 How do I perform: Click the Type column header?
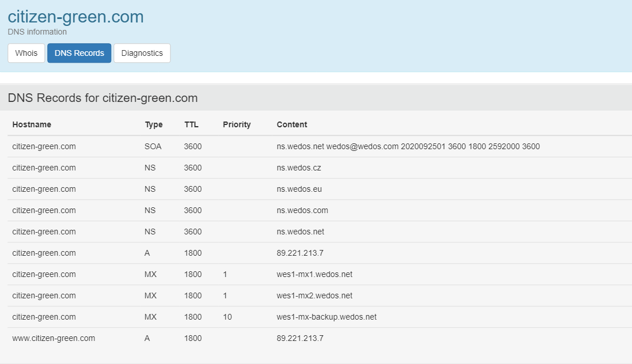coord(154,124)
